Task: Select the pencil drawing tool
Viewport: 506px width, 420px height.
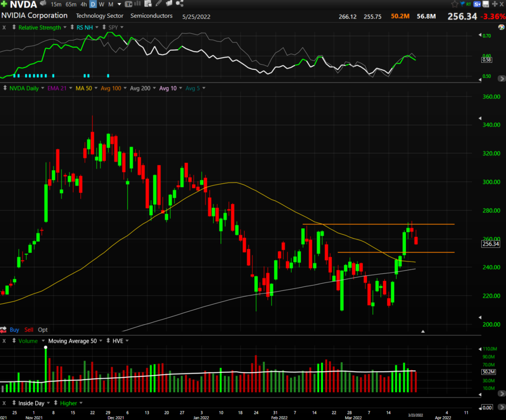Action: tap(159, 4)
